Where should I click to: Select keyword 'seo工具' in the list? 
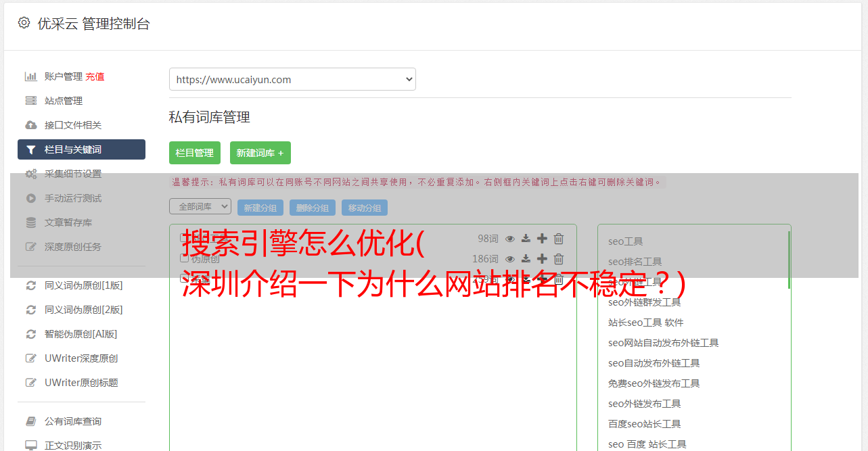pyautogui.click(x=626, y=241)
